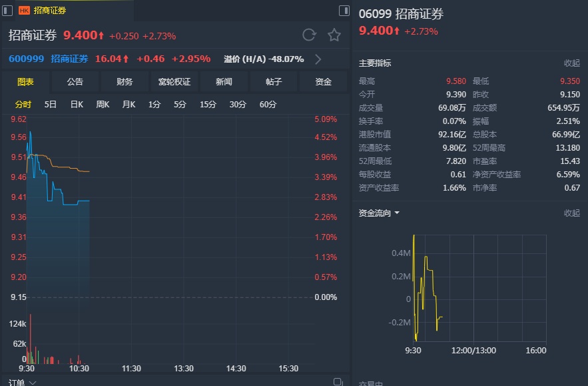The image size is (588, 386).
Task: Toggle the right sidebar panel icon
Action: (x=344, y=11)
